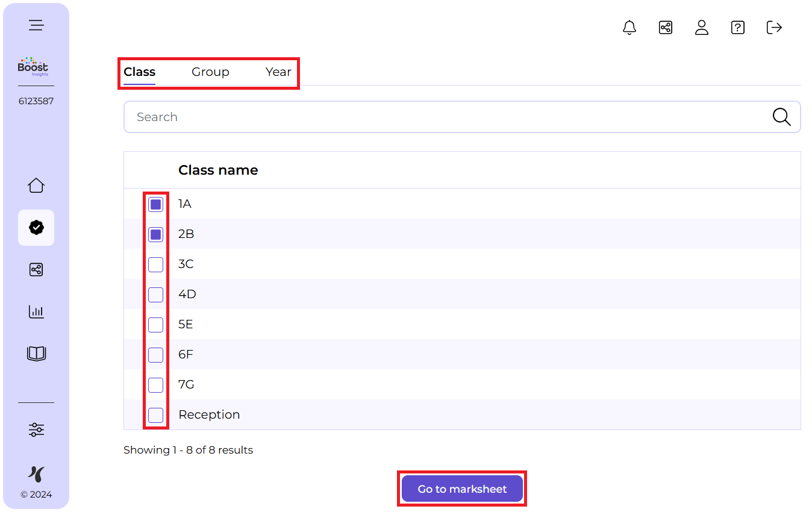Viewport: 812px width, 512px height.
Task: Uncheck the 1A class checkbox
Action: [x=156, y=204]
